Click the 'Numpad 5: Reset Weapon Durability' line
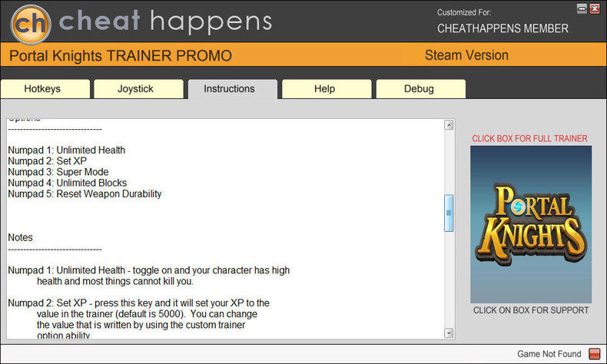The height and width of the screenshot is (364, 607). [x=85, y=194]
